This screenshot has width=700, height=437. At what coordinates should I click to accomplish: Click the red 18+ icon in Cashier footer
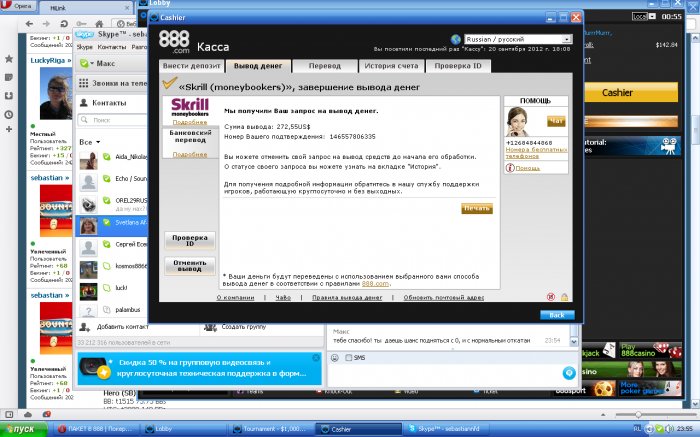pyautogui.click(x=551, y=297)
